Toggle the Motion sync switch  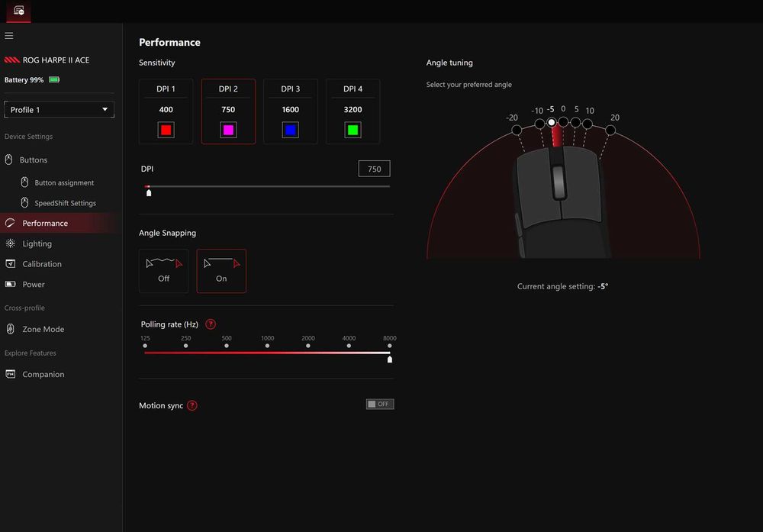(x=380, y=404)
